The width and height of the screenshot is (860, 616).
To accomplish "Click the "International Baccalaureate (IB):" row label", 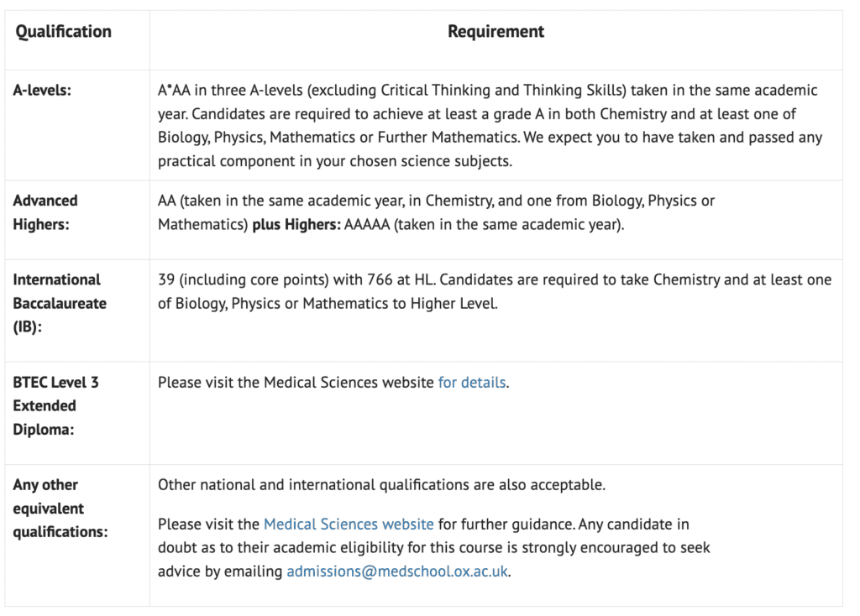I will 56,303.
